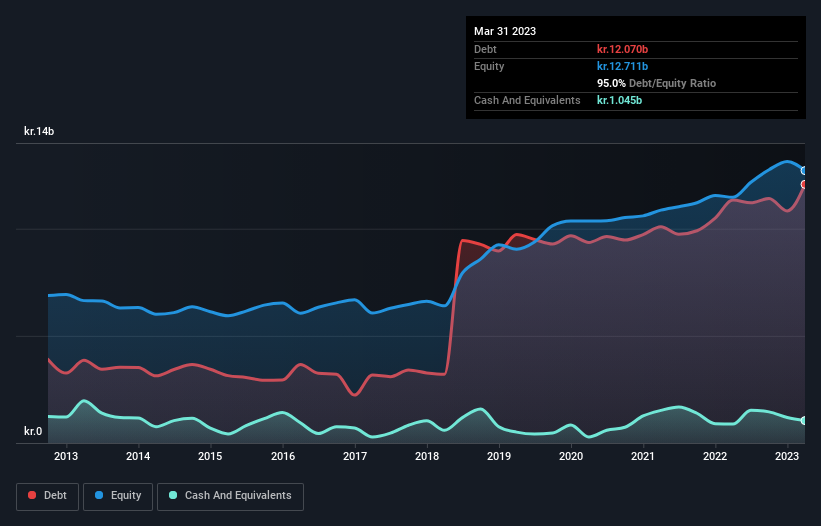Click the red Debt endpoint marker

tap(804, 184)
